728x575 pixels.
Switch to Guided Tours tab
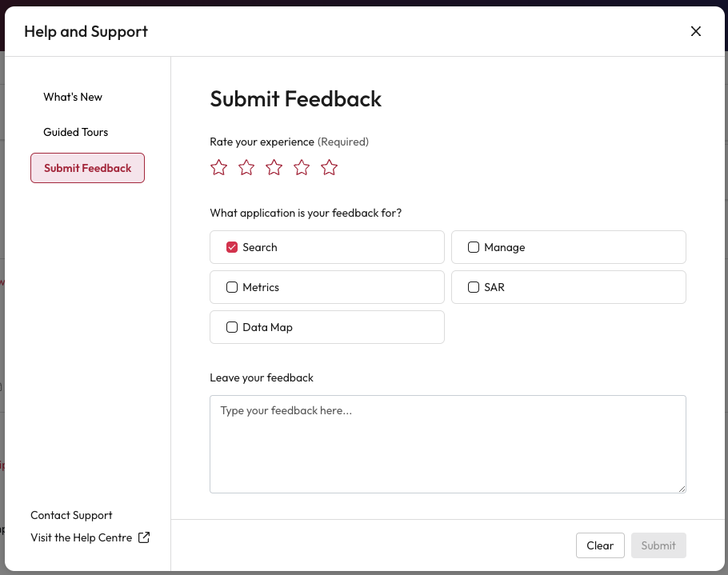76,132
